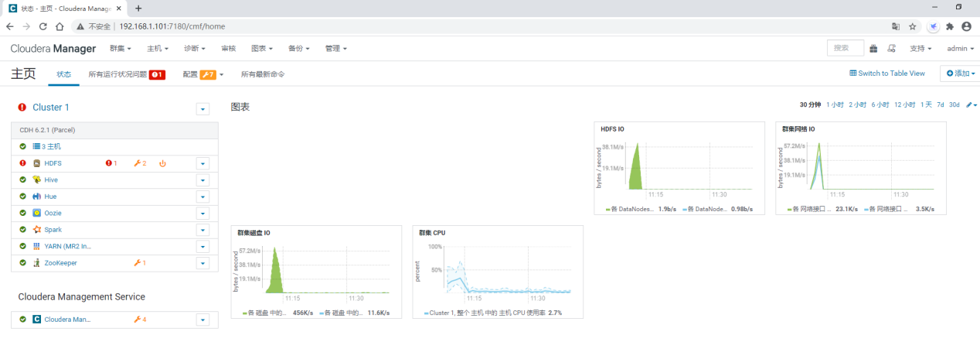Click the Oozie service icon
980x342 pixels.
point(36,213)
